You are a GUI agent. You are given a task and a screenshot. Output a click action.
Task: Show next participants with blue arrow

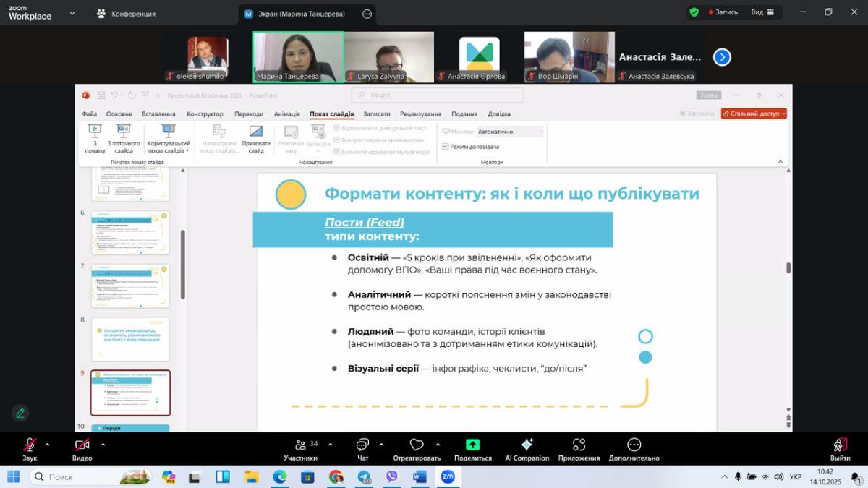(x=722, y=57)
